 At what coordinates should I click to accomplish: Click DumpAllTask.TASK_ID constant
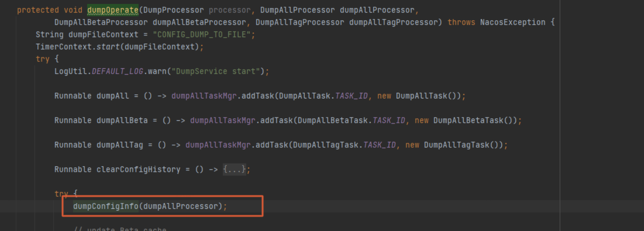(x=323, y=96)
